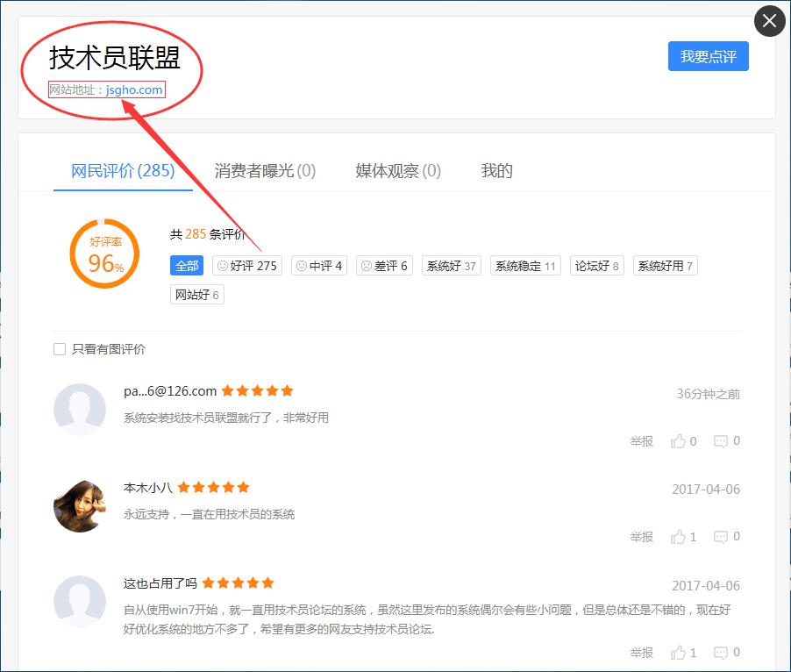The image size is (791, 672).
Task: Open the 我的 tab
Action: [x=496, y=171]
